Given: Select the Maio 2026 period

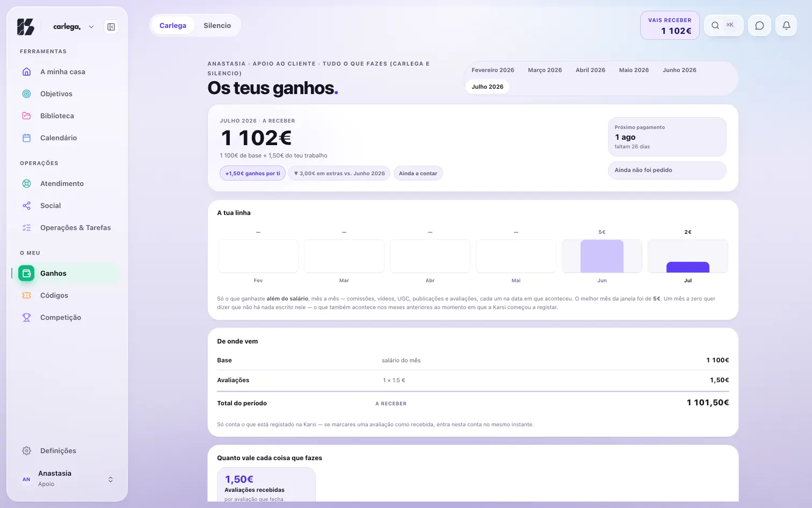Looking at the screenshot, I should pyautogui.click(x=634, y=70).
